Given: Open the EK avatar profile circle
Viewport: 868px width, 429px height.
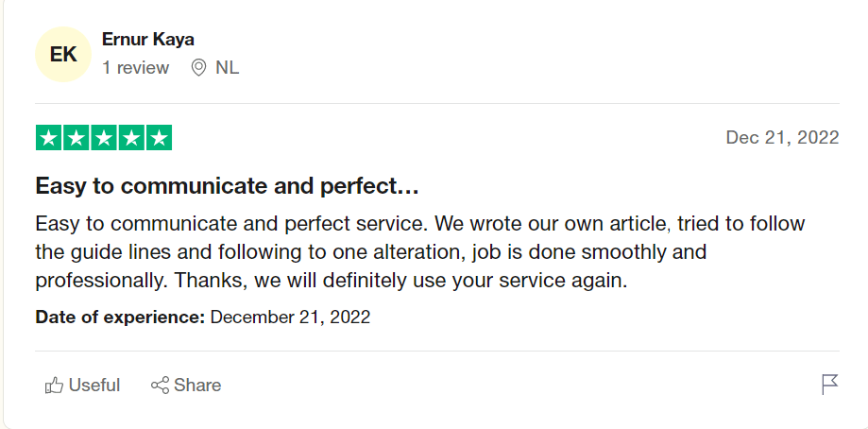Looking at the screenshot, I should [x=63, y=54].
